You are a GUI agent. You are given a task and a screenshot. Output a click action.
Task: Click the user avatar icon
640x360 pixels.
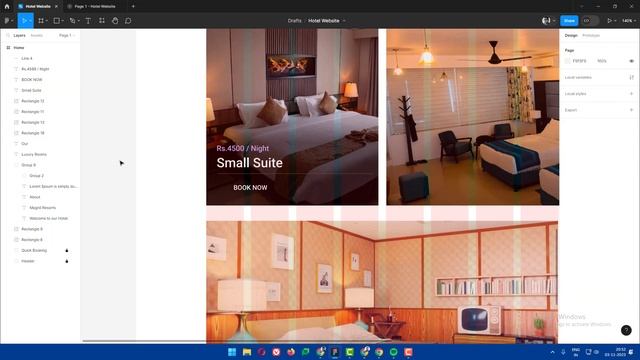pos(546,20)
